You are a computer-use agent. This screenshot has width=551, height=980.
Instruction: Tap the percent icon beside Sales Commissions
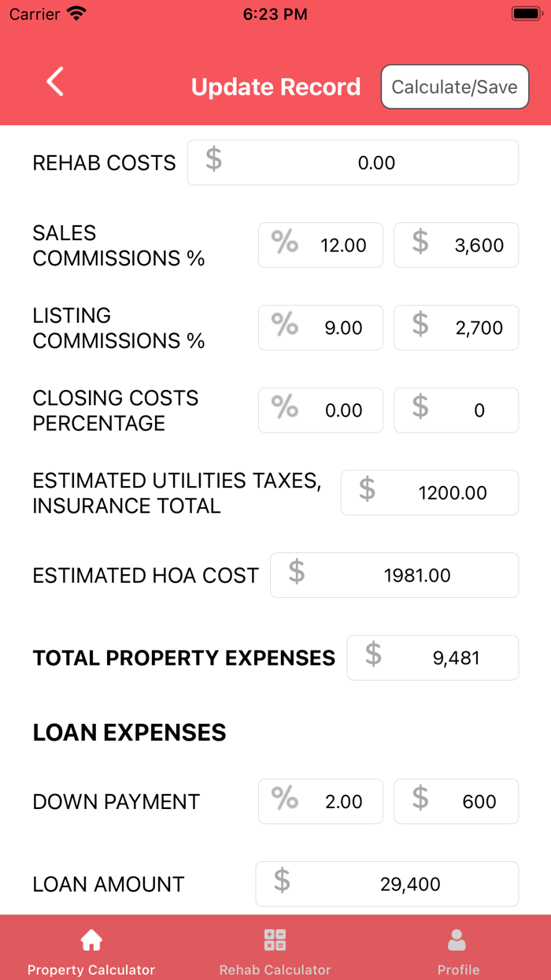(x=283, y=245)
